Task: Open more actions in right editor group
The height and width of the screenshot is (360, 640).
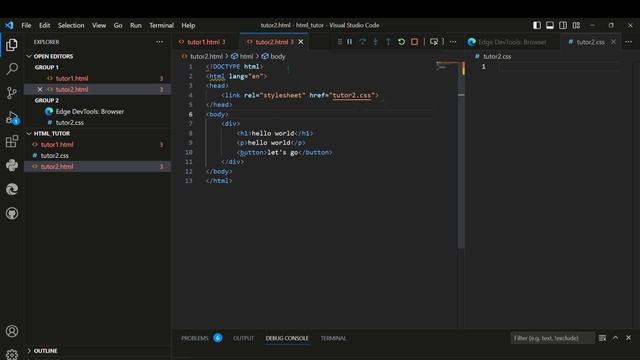Action: click(629, 42)
